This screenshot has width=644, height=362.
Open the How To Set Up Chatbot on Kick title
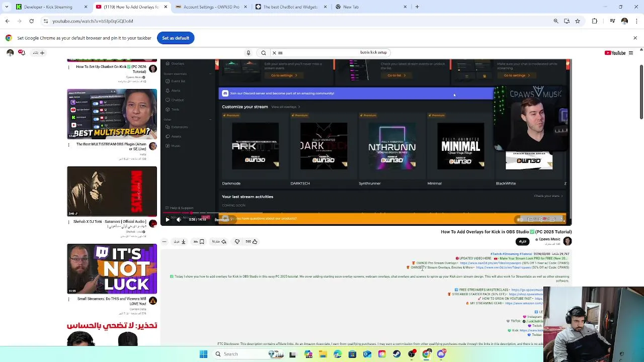tap(111, 69)
